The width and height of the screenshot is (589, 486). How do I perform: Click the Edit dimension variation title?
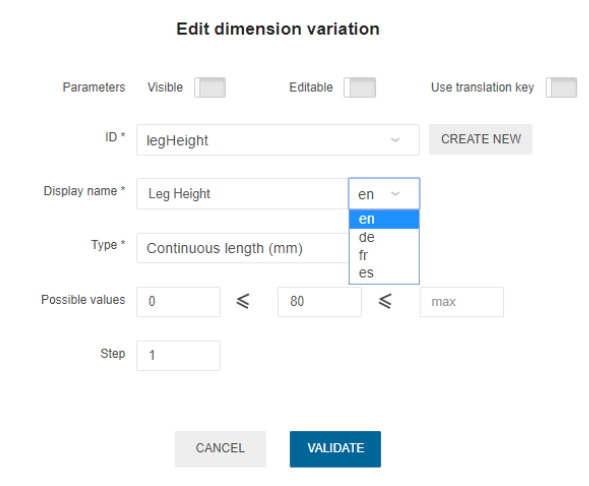pyautogui.click(x=278, y=29)
